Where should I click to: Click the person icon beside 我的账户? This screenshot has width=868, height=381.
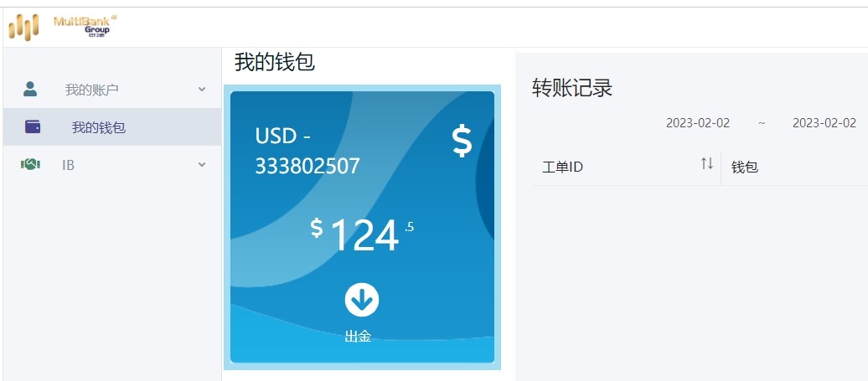[30, 89]
